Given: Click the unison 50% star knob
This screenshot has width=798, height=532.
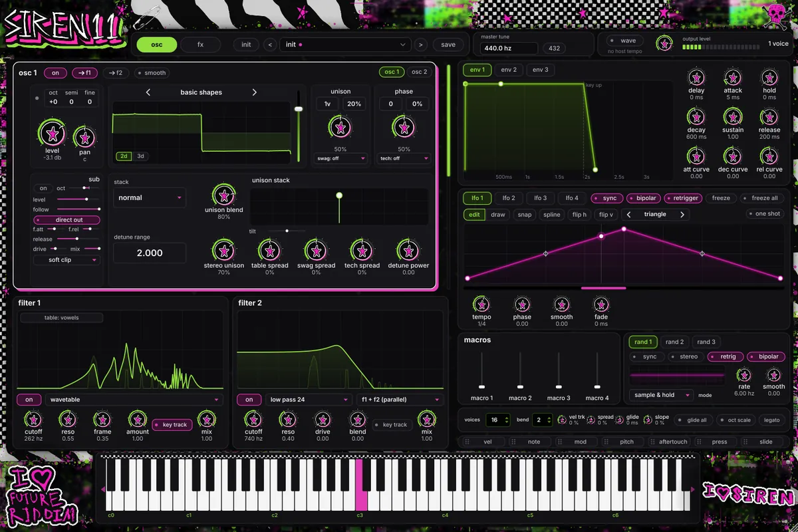Looking at the screenshot, I should click(341, 126).
